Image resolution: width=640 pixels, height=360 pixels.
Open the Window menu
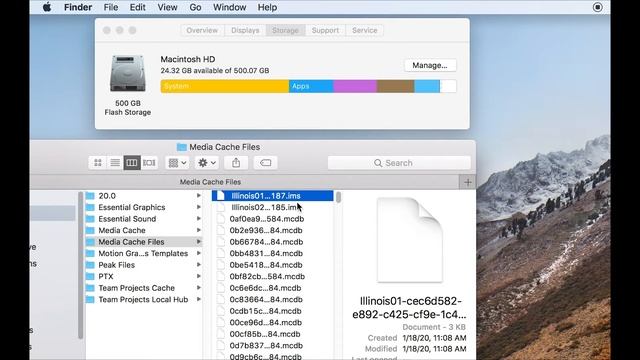pos(229,7)
